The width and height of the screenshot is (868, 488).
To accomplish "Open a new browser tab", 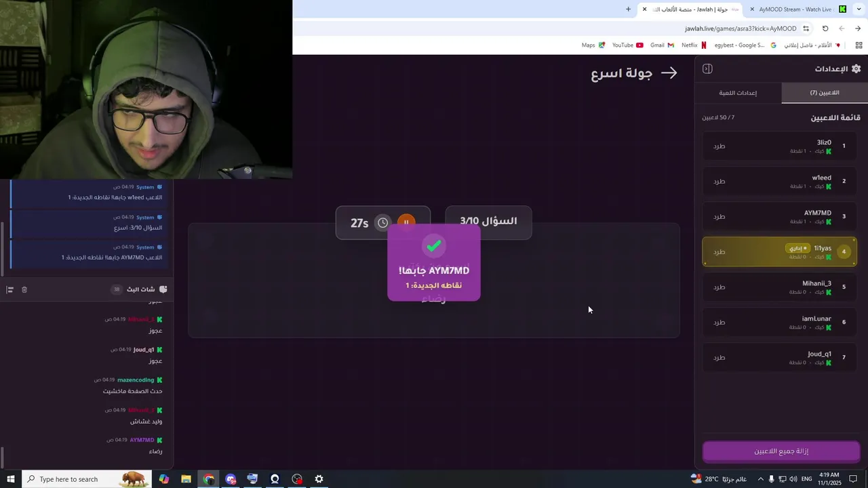I will pyautogui.click(x=628, y=9).
